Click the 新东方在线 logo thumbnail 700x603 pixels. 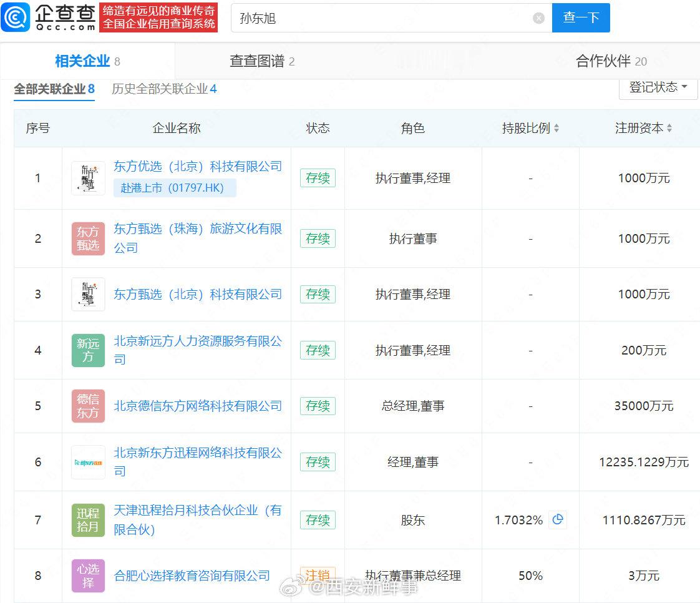tap(88, 462)
